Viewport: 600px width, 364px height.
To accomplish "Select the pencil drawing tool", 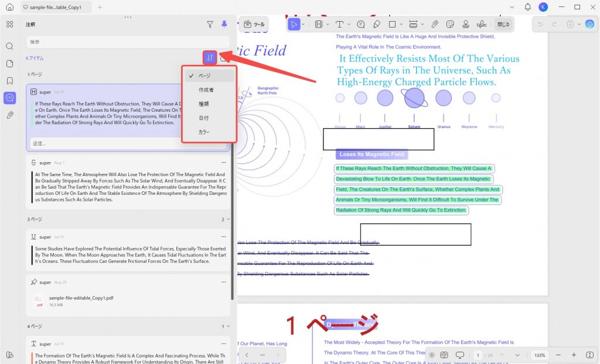I will [x=377, y=25].
